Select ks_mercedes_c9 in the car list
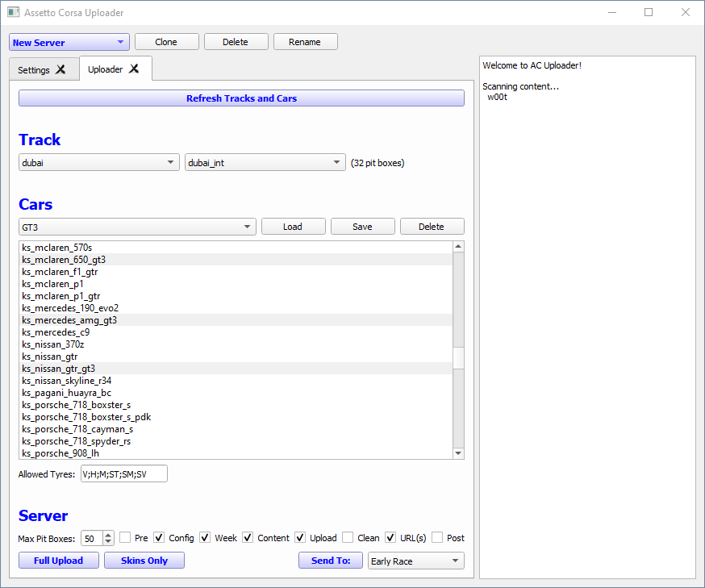The height and width of the screenshot is (588, 705). [x=236, y=332]
